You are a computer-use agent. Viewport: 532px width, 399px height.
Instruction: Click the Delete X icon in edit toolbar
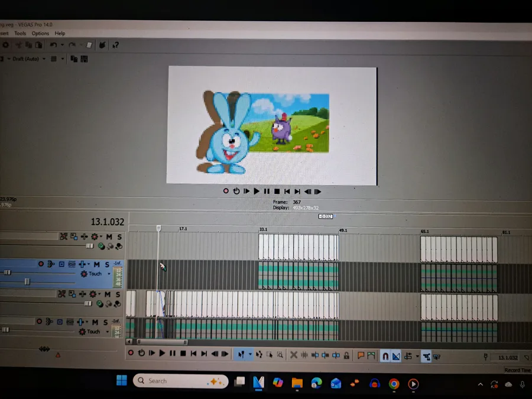coord(294,355)
